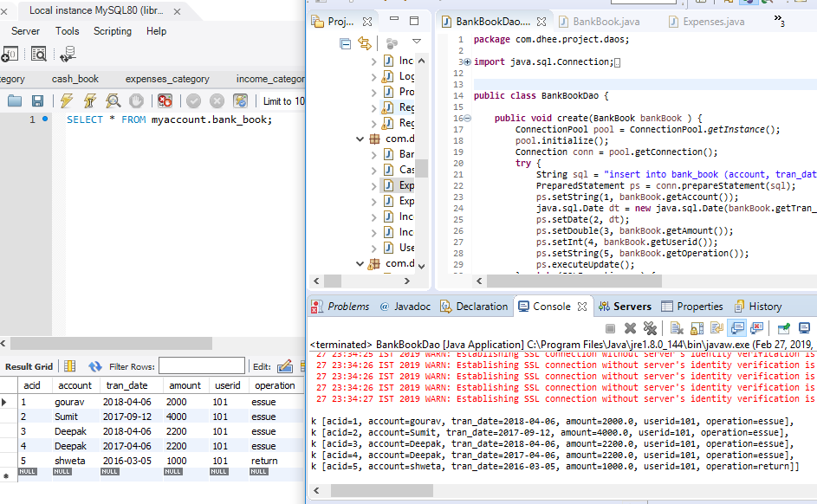Viewport: 817px width, 504px height.
Task: Expand the Cas... Java file node
Action: pyautogui.click(x=373, y=170)
